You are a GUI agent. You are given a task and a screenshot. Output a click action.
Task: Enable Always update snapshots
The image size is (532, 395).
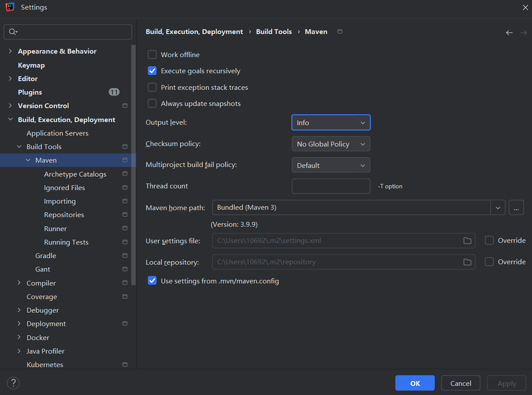(x=152, y=103)
